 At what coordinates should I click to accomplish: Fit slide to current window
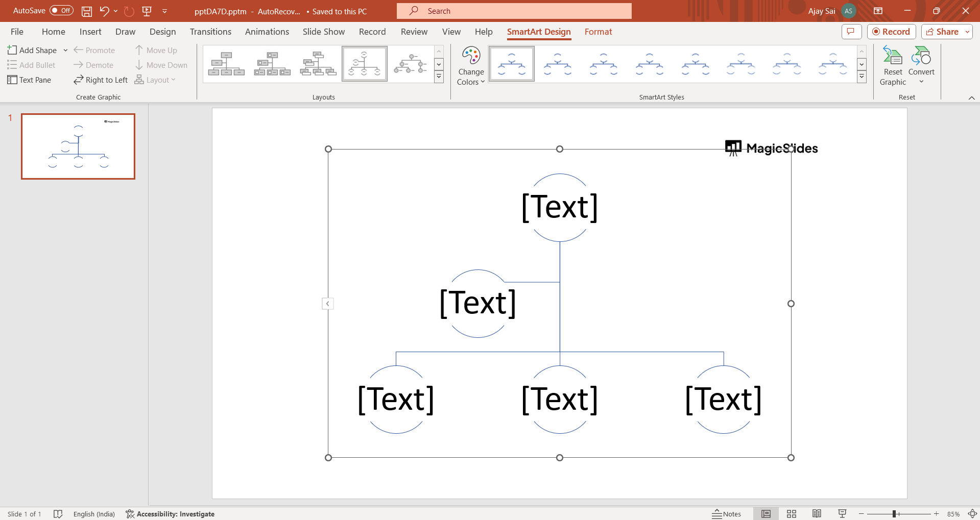pos(972,514)
